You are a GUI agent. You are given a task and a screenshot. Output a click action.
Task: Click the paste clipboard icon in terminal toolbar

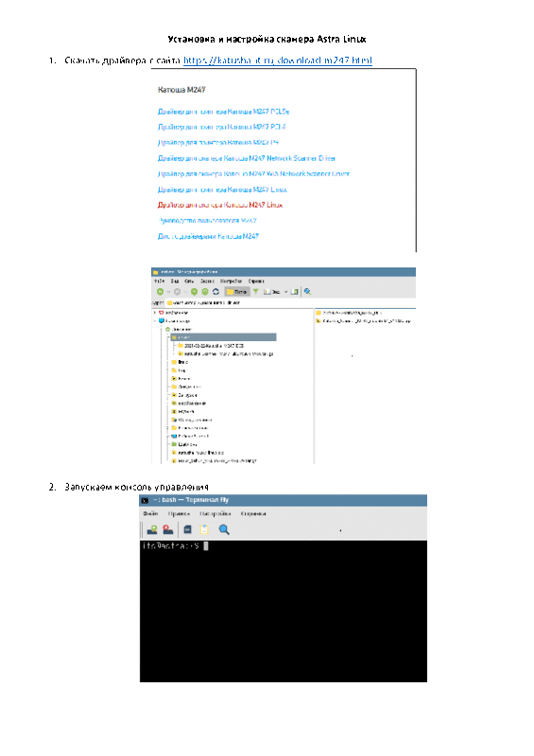(204, 529)
